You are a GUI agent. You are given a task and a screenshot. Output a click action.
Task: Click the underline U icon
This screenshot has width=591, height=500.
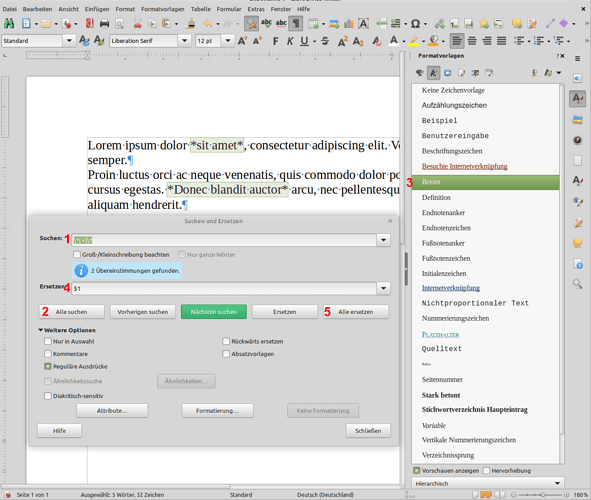[304, 41]
